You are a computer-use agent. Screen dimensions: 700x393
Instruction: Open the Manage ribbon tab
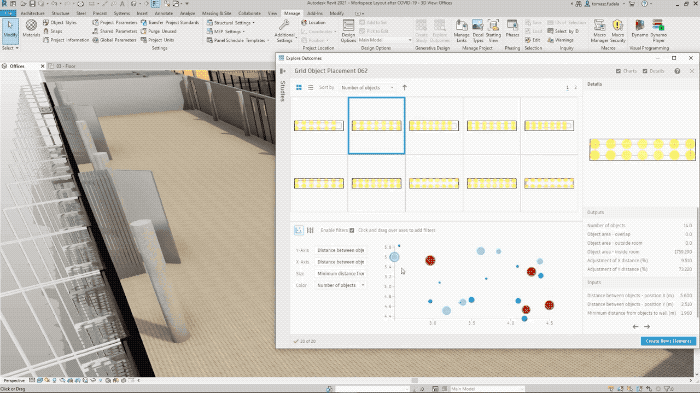click(292, 13)
